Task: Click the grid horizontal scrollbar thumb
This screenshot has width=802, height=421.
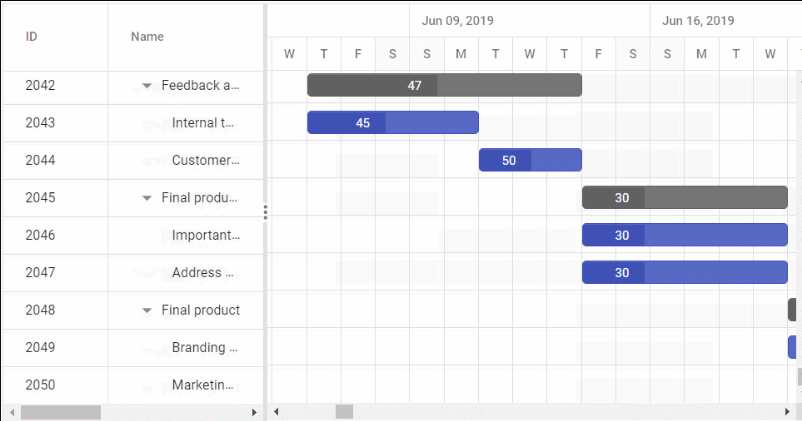Action: click(61, 412)
